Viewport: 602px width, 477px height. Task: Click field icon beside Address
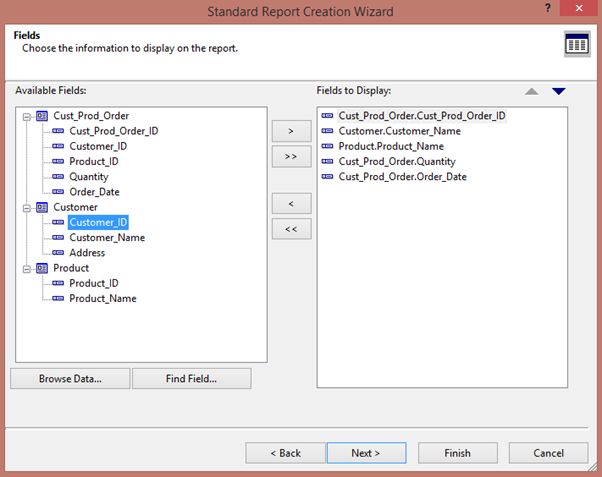pos(58,253)
